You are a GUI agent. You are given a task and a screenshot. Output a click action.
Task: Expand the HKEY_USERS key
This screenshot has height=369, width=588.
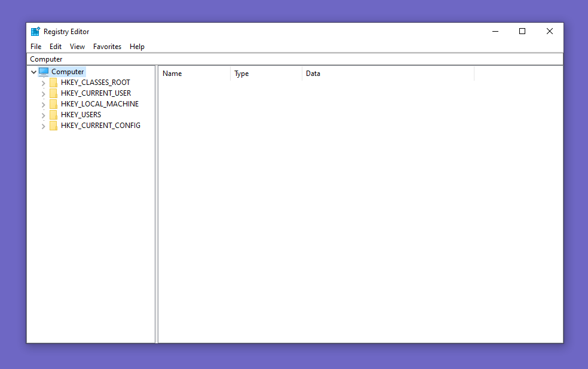43,115
